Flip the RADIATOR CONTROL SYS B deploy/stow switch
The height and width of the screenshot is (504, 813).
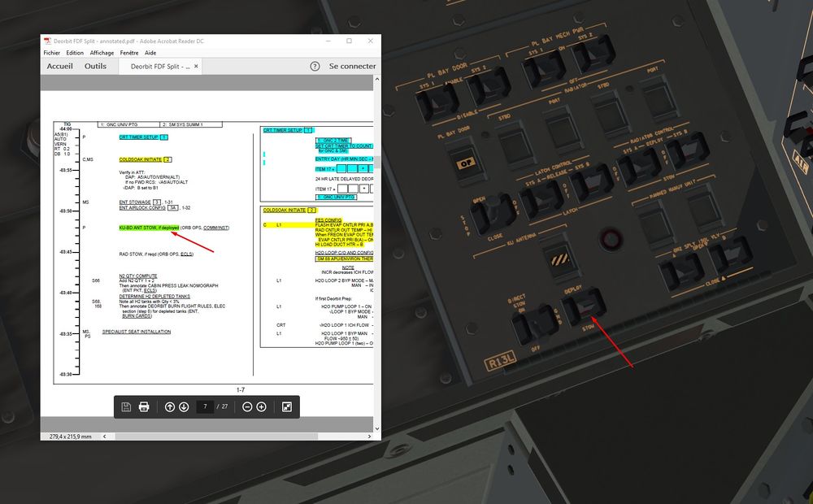pos(688,150)
